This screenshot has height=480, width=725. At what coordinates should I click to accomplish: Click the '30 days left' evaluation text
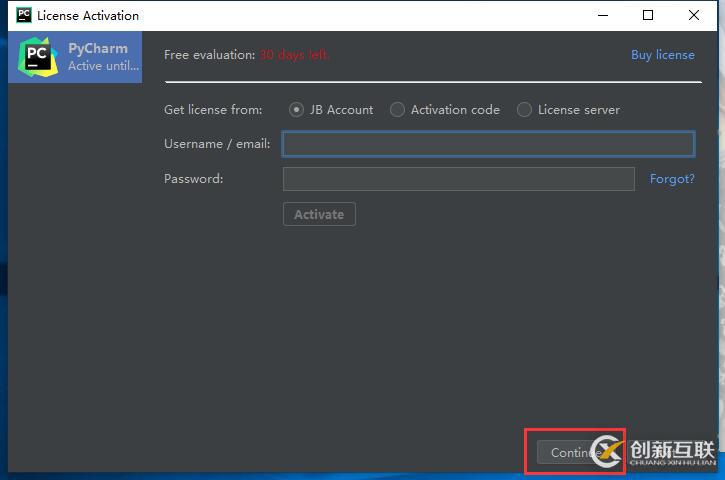(294, 55)
